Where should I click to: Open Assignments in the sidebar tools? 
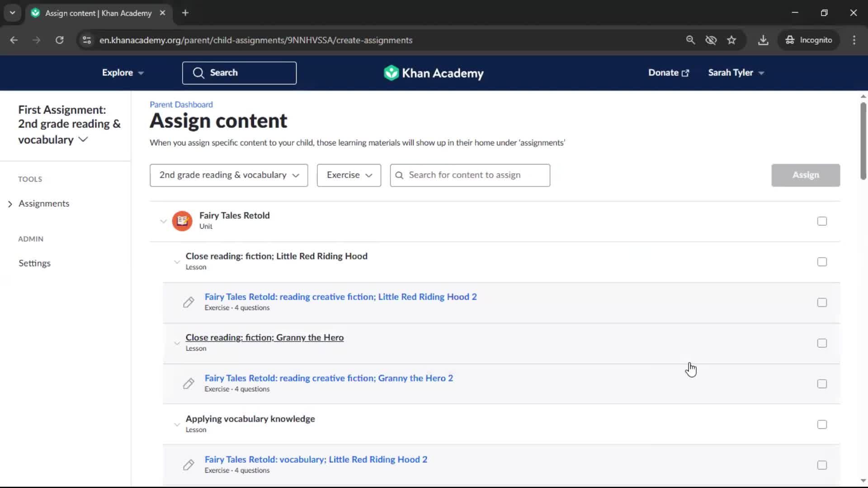tap(44, 204)
